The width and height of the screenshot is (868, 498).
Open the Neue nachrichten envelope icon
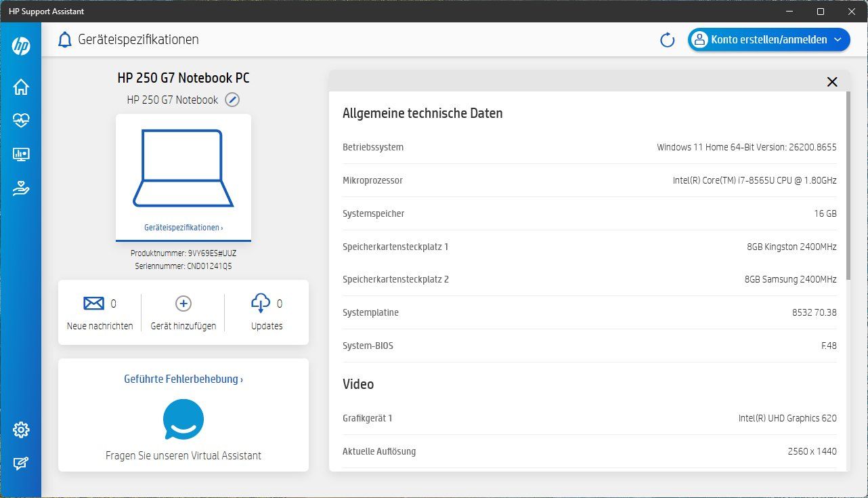pos(93,303)
